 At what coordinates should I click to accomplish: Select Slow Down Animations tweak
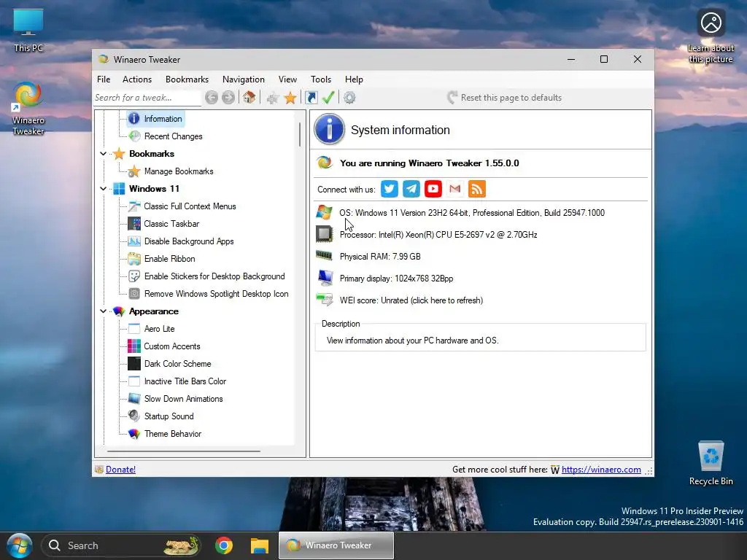point(175,399)
